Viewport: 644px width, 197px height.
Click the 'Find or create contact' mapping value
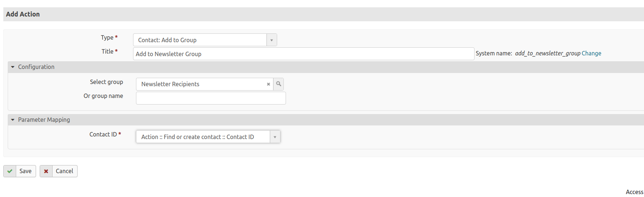pyautogui.click(x=198, y=137)
